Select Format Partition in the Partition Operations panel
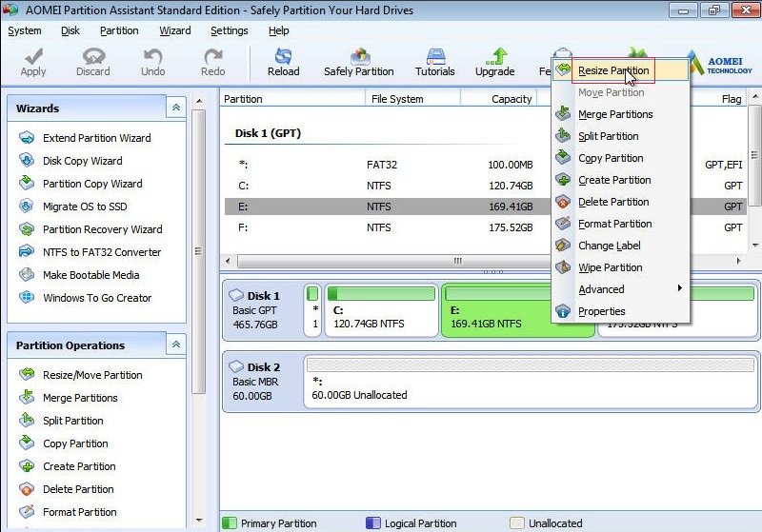The height and width of the screenshot is (532, 762). click(x=68, y=512)
